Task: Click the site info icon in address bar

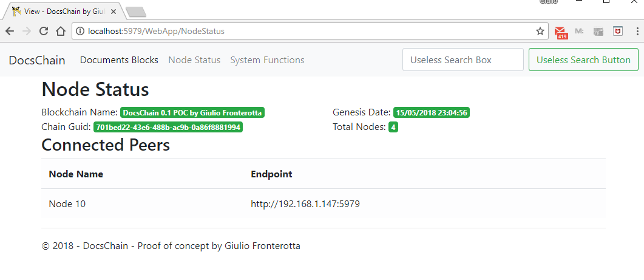Action: pyautogui.click(x=80, y=31)
